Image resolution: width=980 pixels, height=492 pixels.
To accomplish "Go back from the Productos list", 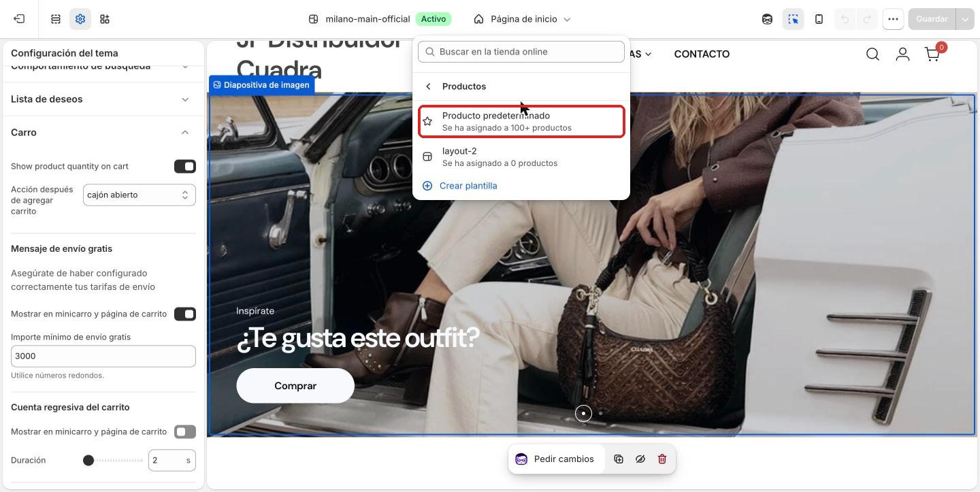I will tap(428, 86).
